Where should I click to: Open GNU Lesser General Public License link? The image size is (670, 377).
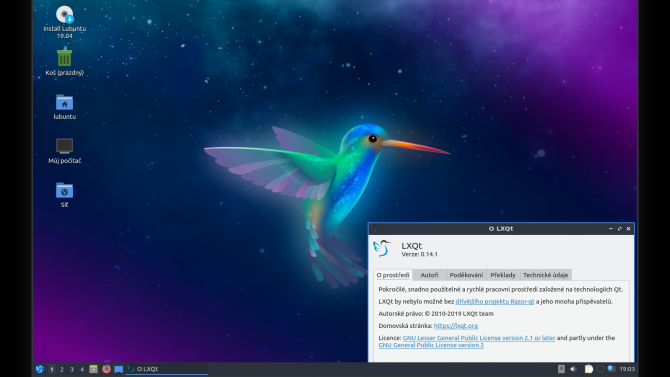pyautogui.click(x=479, y=338)
